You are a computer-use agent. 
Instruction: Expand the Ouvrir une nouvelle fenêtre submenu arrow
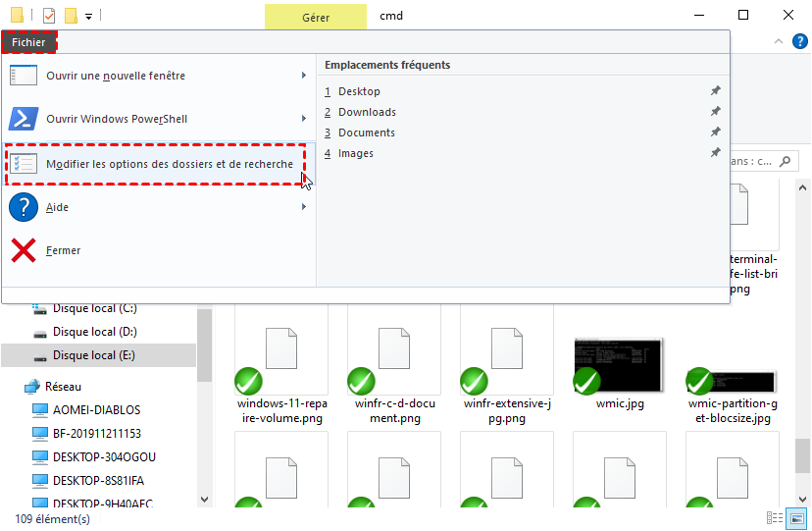[x=304, y=76]
